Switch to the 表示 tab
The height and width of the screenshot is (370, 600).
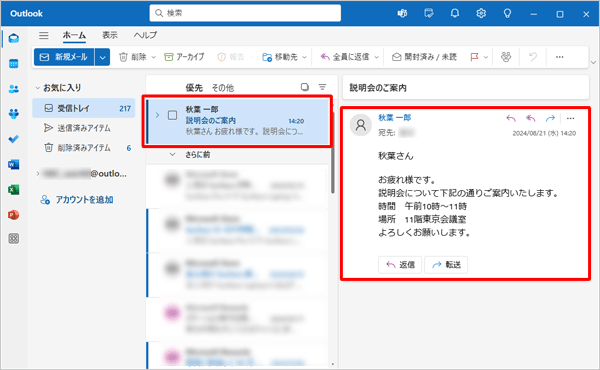coord(110,35)
